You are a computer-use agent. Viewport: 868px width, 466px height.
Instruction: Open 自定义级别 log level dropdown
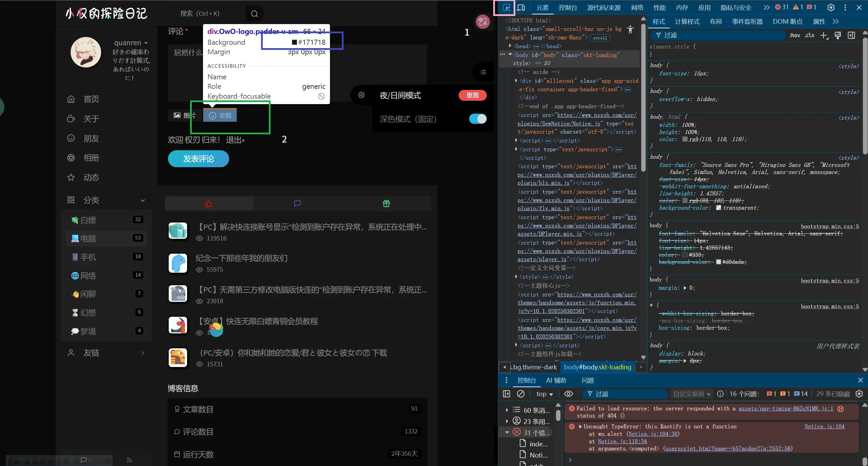691,394
